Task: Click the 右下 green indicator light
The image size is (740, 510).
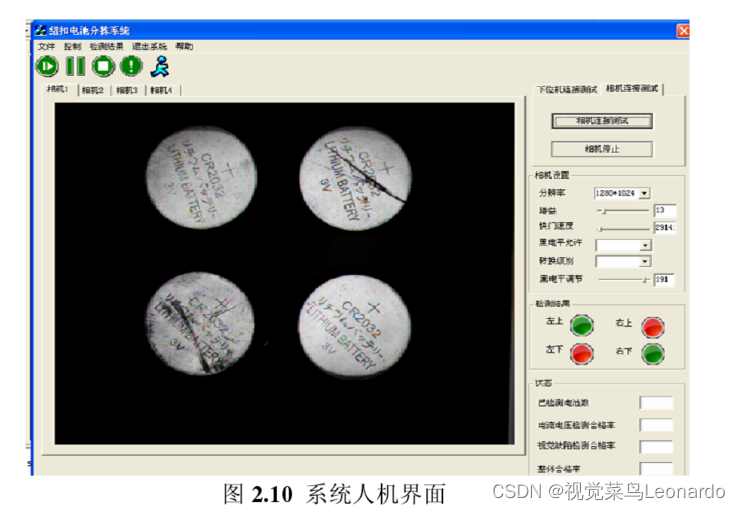Action: coord(653,354)
